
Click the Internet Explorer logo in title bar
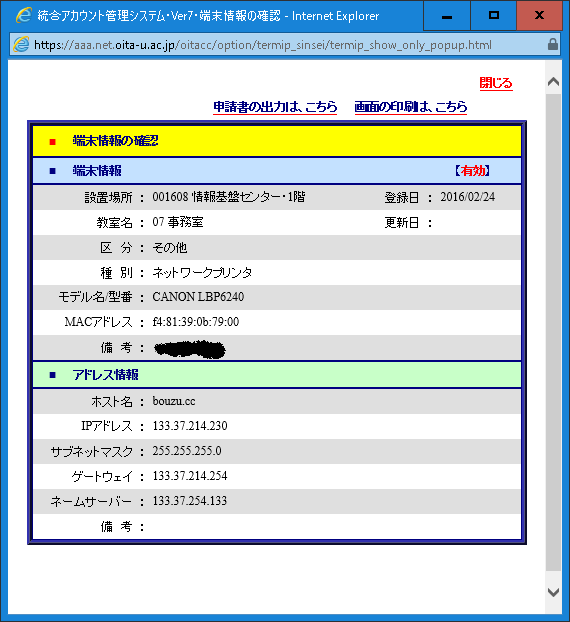pos(23,15)
